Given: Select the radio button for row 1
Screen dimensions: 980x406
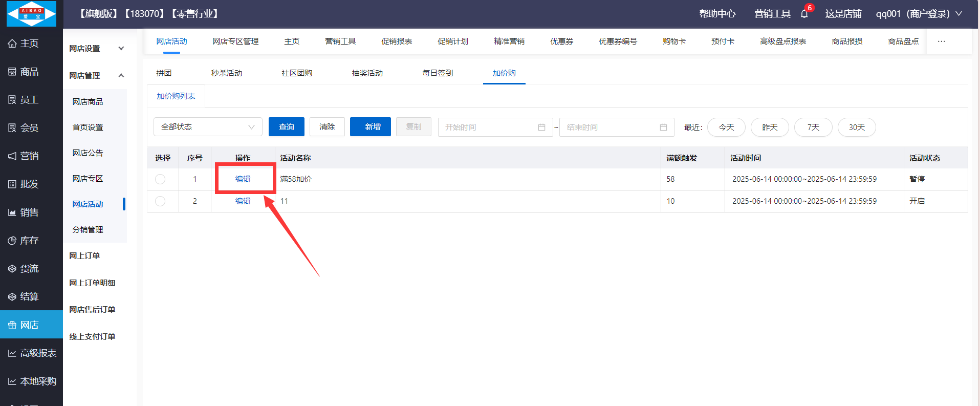Looking at the screenshot, I should pyautogui.click(x=160, y=179).
